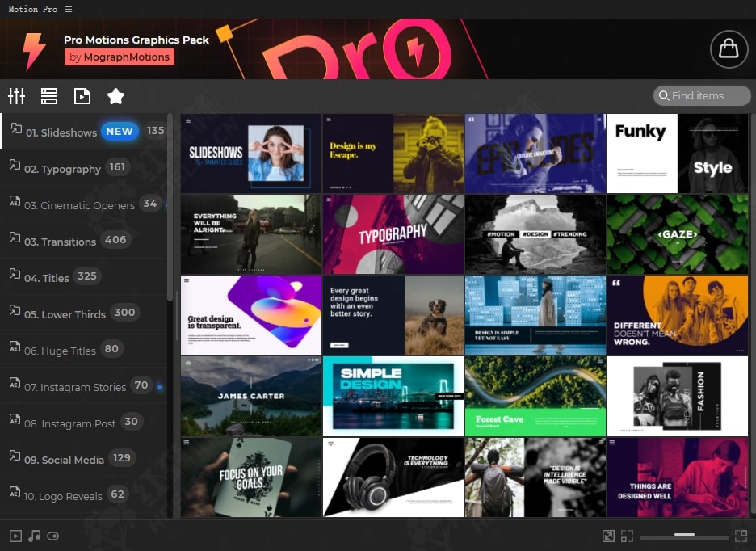
Task: Select the 07. Instagram Stories category
Action: (84, 386)
